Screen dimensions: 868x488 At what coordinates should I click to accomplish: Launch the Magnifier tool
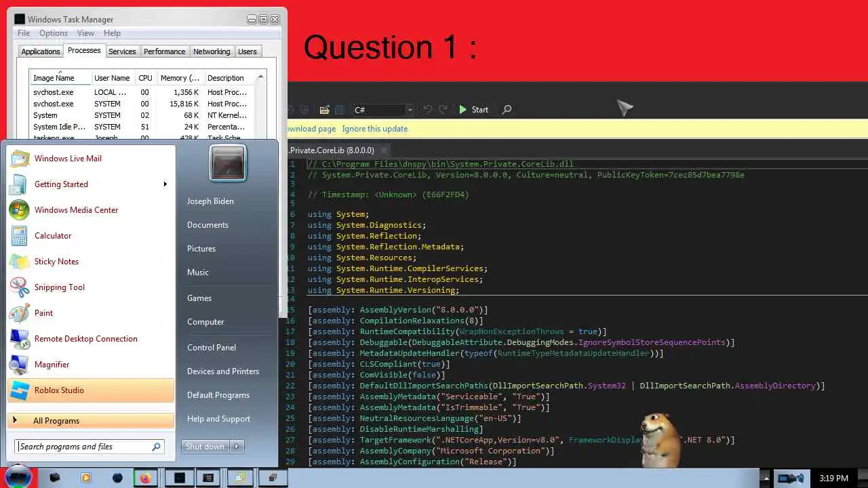tap(91, 365)
